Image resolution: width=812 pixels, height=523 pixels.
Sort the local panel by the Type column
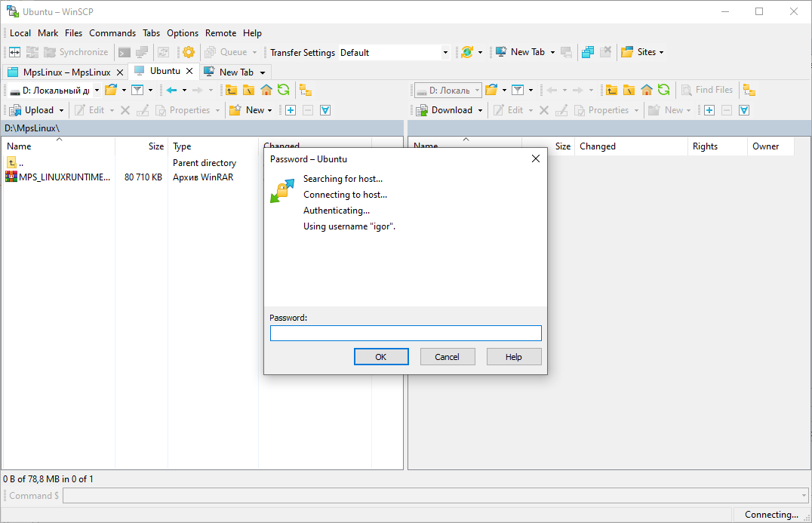[213, 146]
